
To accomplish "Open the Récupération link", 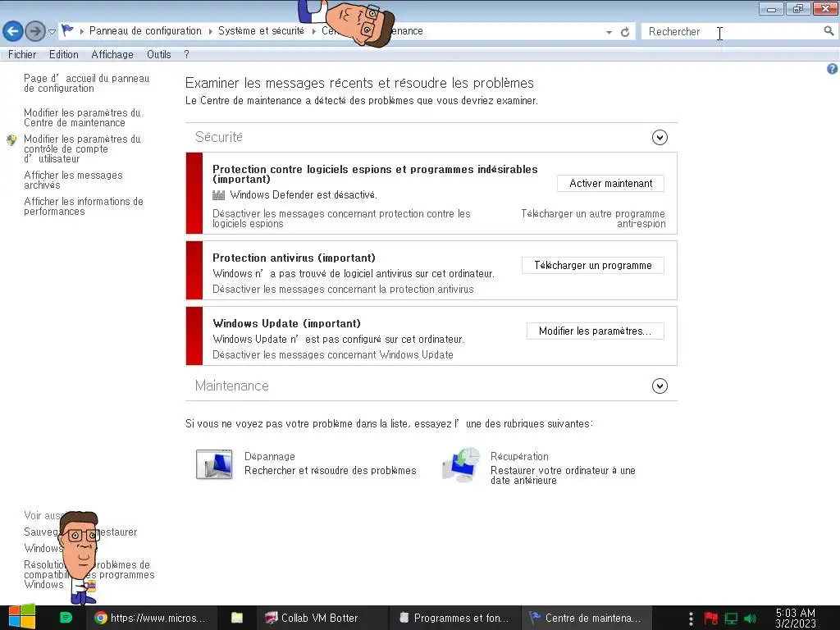I will tap(519, 456).
